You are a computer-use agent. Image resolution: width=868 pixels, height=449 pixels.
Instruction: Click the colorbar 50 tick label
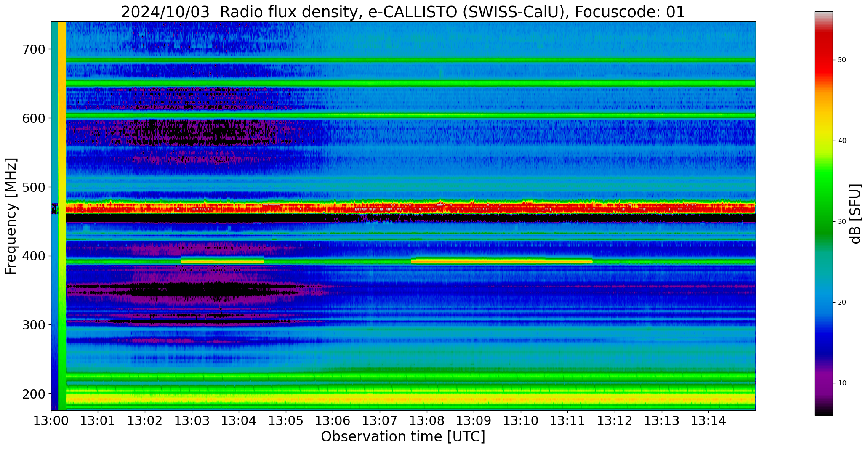click(x=842, y=60)
